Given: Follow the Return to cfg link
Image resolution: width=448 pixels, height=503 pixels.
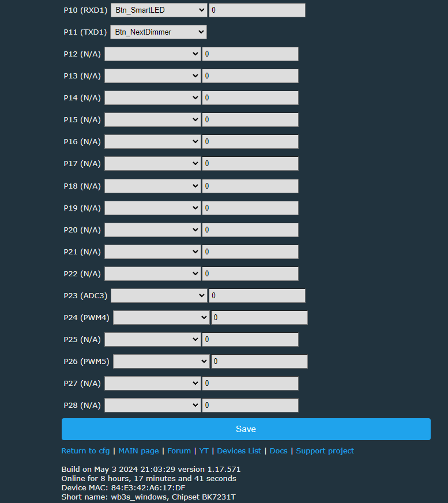Looking at the screenshot, I should tap(86, 451).
